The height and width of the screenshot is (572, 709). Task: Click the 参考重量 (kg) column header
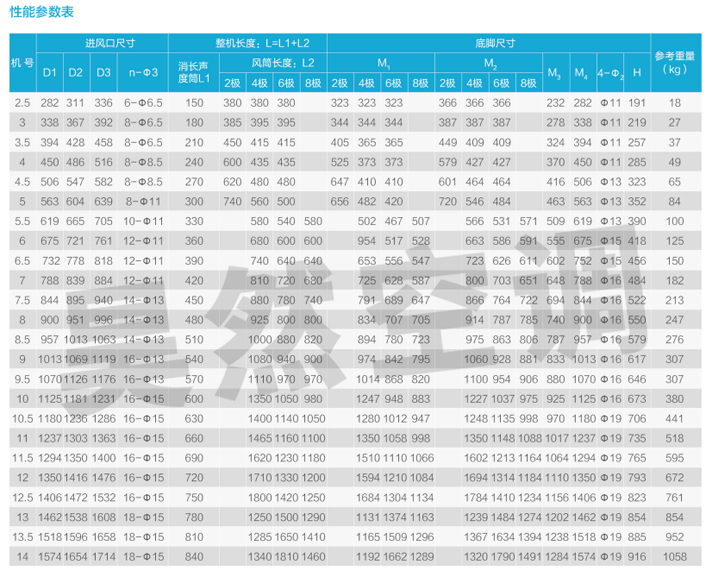click(x=677, y=63)
